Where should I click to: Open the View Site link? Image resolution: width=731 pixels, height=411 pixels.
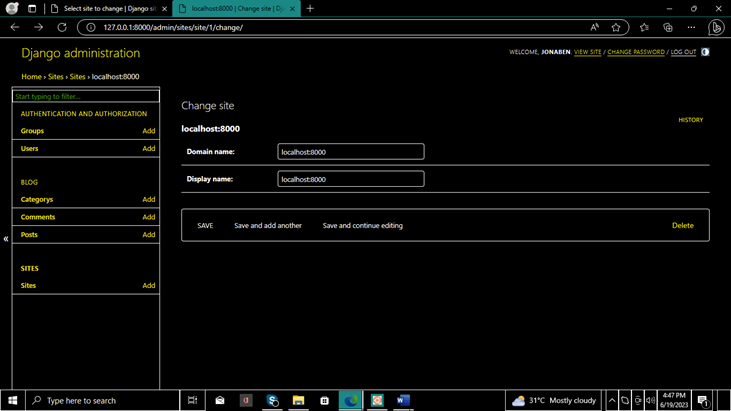point(587,52)
